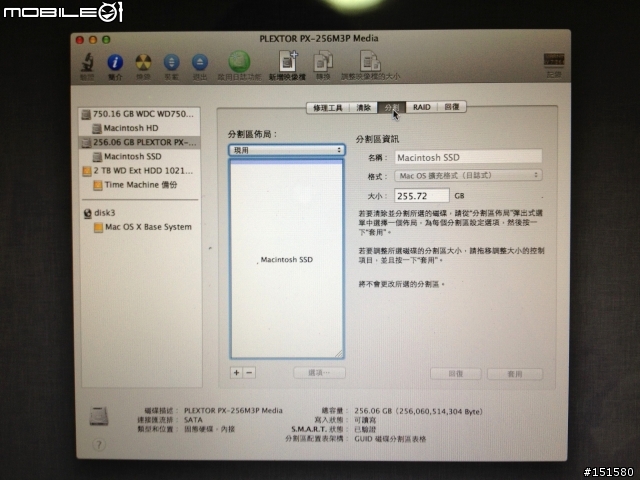Image resolution: width=640 pixels, height=480 pixels.
Task: Click the Enable Journaling green icon
Action: pyautogui.click(x=239, y=61)
